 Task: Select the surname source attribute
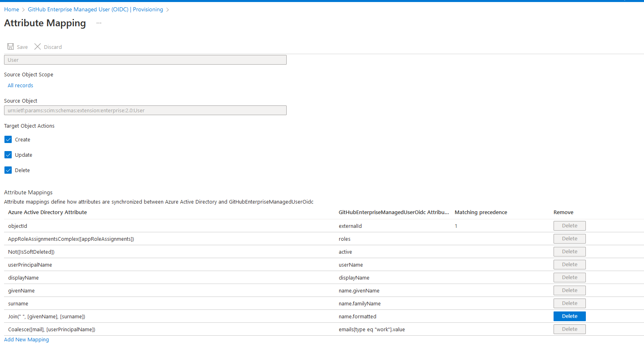tap(18, 303)
